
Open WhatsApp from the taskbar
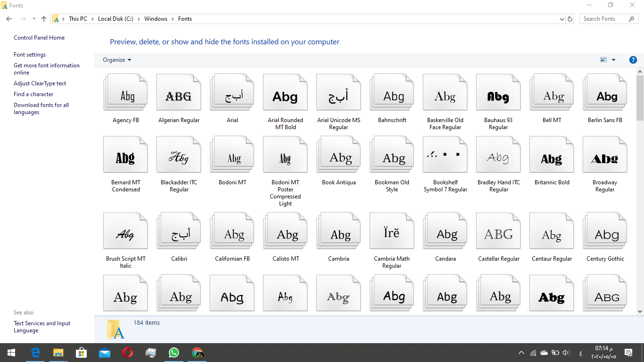click(174, 353)
